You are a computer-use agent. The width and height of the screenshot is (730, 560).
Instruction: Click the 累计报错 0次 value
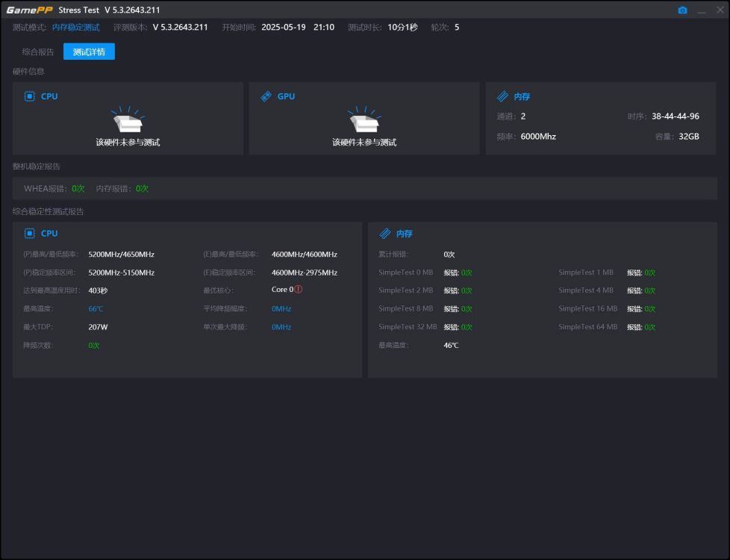449,255
